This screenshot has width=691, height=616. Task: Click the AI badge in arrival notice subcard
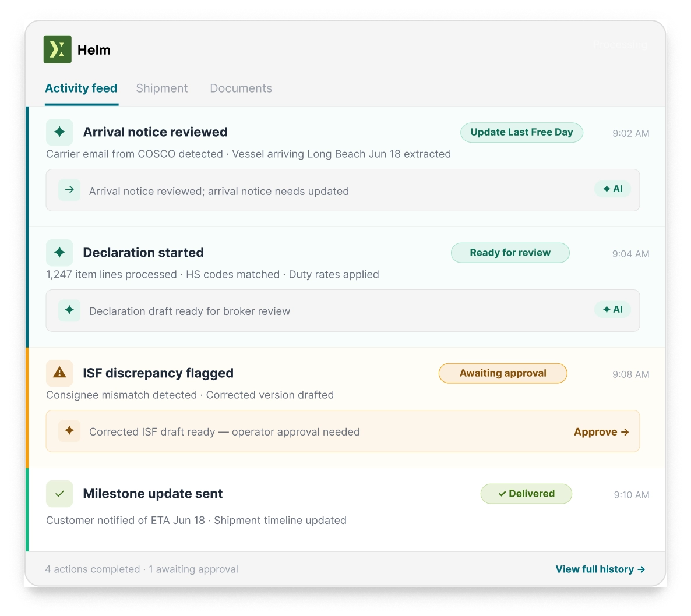612,189
